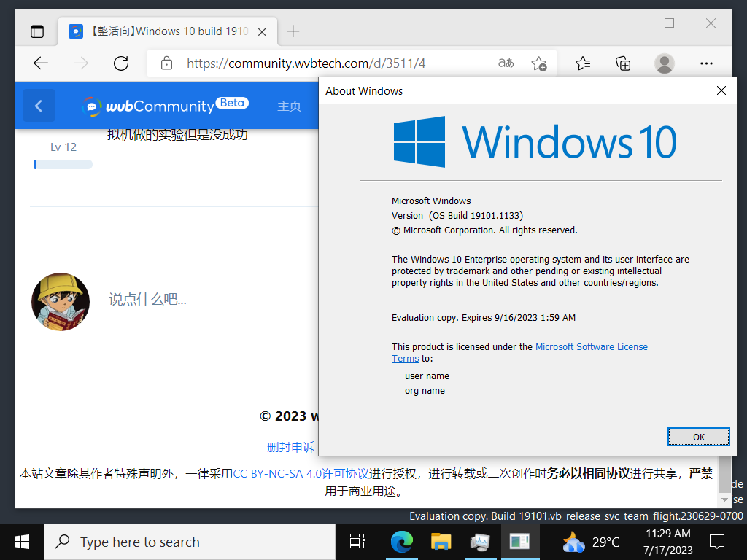Viewport: 747px width, 560px height.
Task: Click the 说点什么吧... reply box
Action: pos(147,299)
